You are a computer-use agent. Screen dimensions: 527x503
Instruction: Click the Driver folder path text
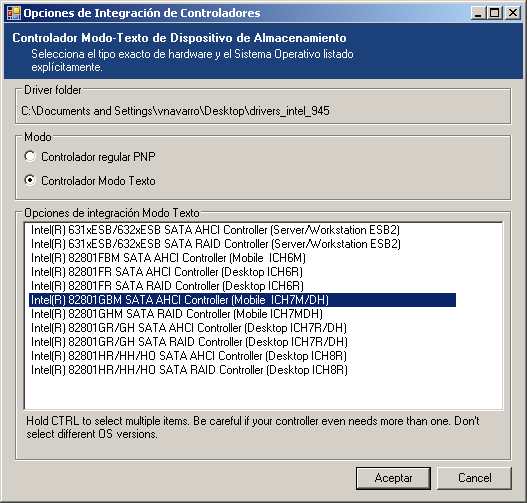tap(175, 111)
